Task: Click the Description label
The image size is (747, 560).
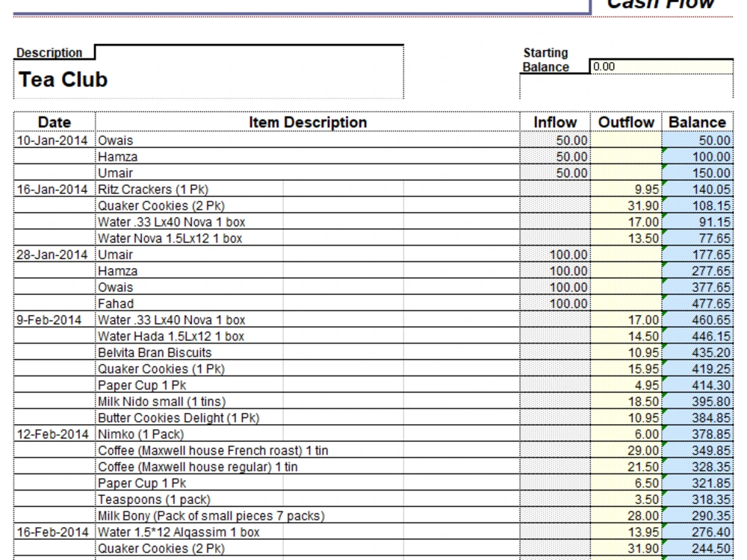Action: pos(49,53)
